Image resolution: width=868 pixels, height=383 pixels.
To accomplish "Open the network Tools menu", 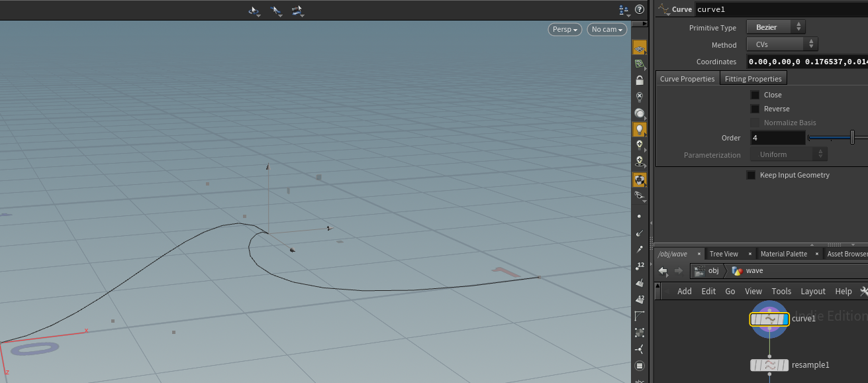I will (x=781, y=291).
